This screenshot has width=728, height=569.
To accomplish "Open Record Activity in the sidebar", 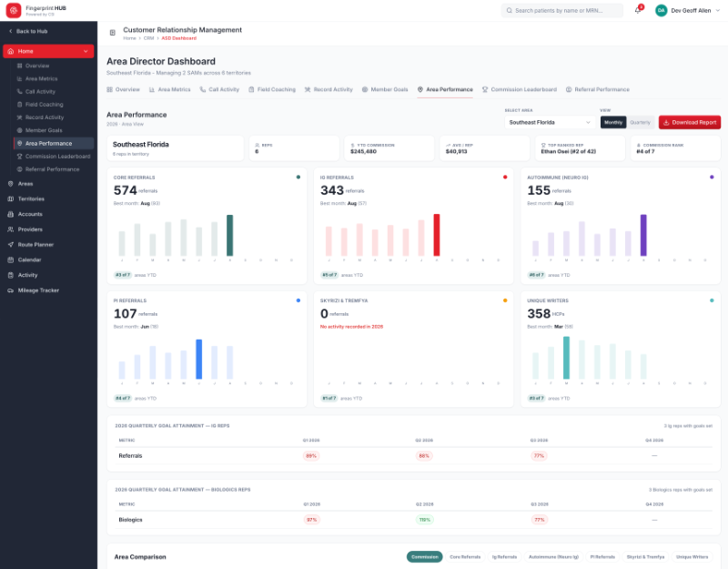I will pos(45,117).
